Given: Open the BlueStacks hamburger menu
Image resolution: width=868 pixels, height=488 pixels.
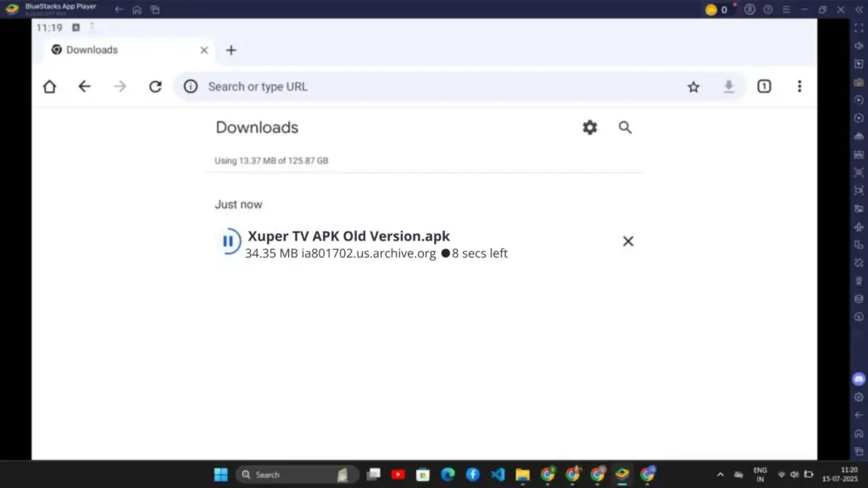Looking at the screenshot, I should (x=787, y=9).
